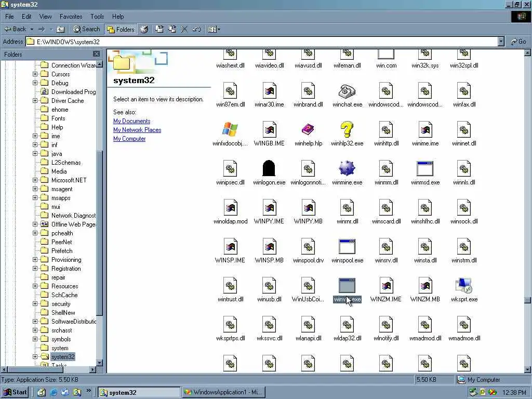Select the winchat.exe telephone icon
This screenshot has height=399, width=532.
click(x=347, y=91)
